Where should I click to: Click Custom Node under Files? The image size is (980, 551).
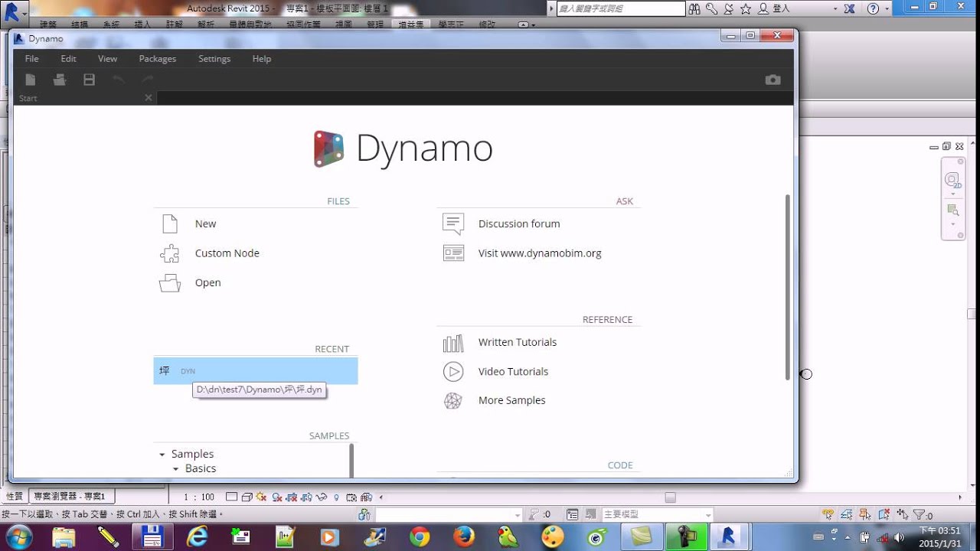227,253
